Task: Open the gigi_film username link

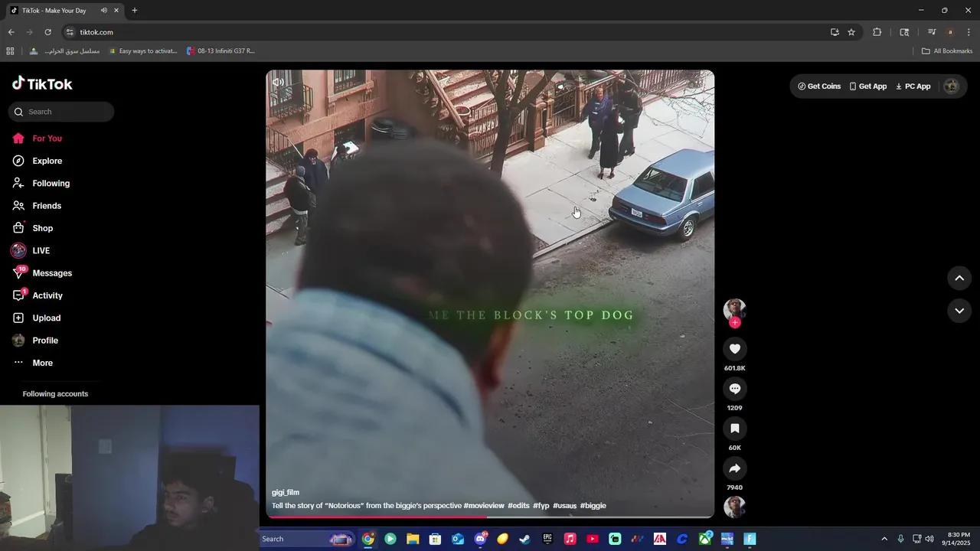Action: coord(286,493)
